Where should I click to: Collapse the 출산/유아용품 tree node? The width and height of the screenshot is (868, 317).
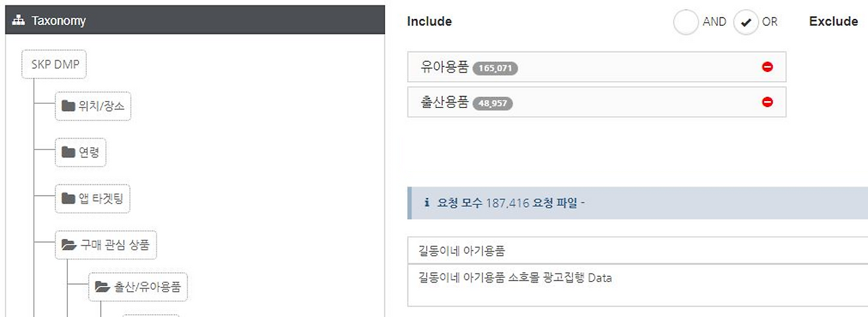pos(138,287)
